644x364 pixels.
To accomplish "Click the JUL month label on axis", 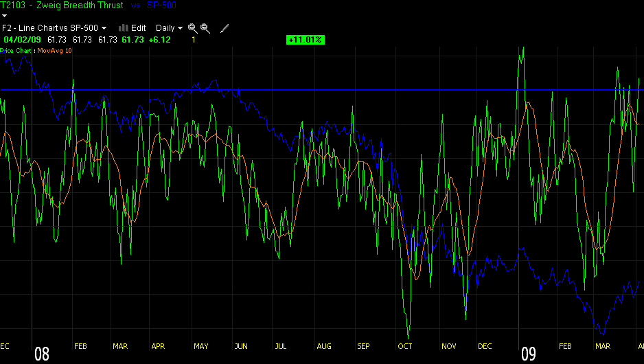I will 281,346.
